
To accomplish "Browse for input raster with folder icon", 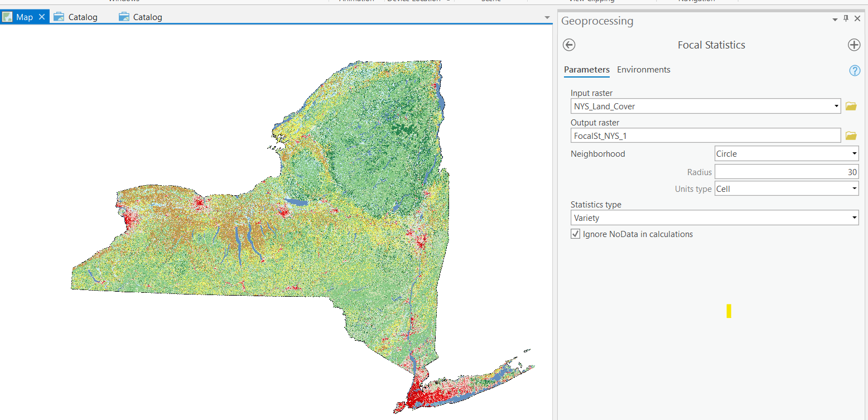I will click(851, 106).
